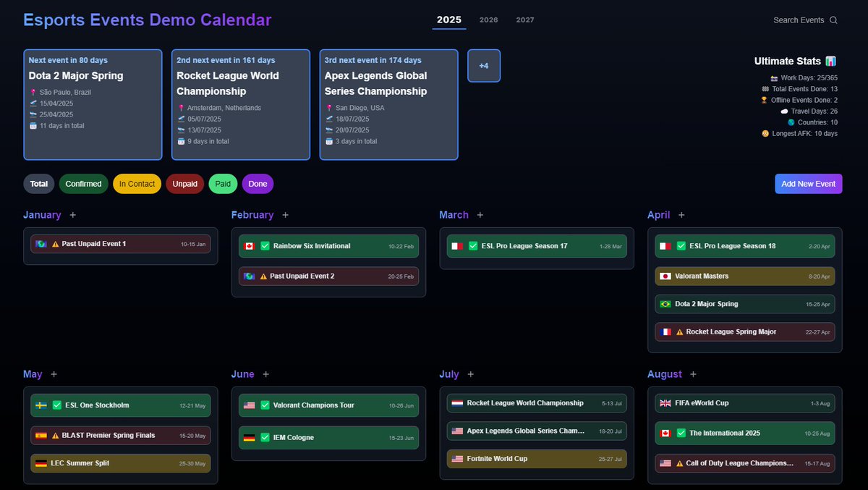This screenshot has height=490, width=868.
Task: Switch to the 2026 year tab
Action: pos(489,20)
